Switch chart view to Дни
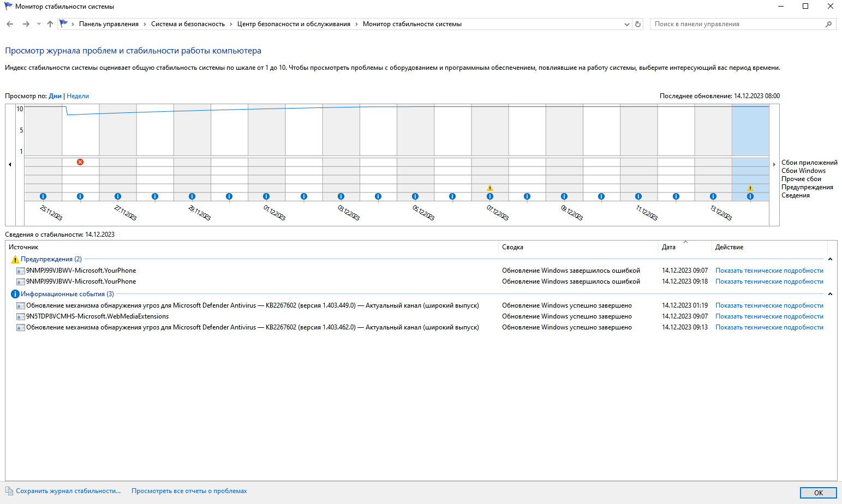The width and height of the screenshot is (842, 504). (x=55, y=96)
